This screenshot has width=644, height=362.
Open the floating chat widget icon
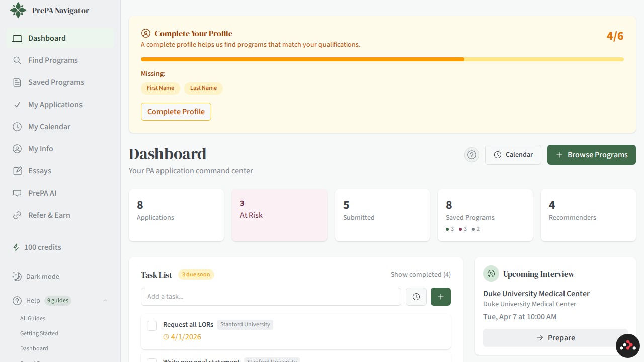(x=628, y=346)
